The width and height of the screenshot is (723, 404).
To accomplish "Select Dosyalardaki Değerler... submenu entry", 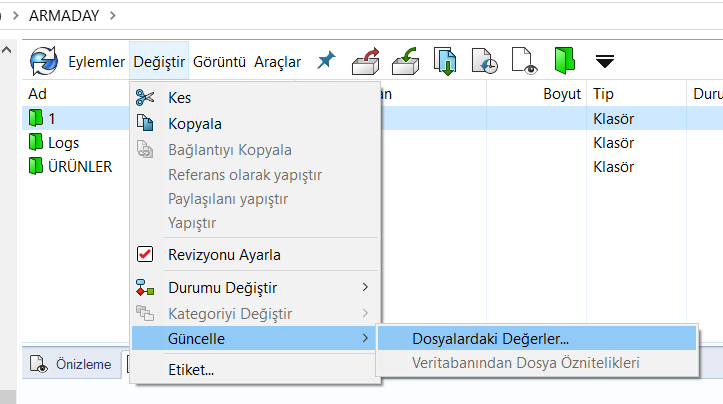I will tap(490, 339).
